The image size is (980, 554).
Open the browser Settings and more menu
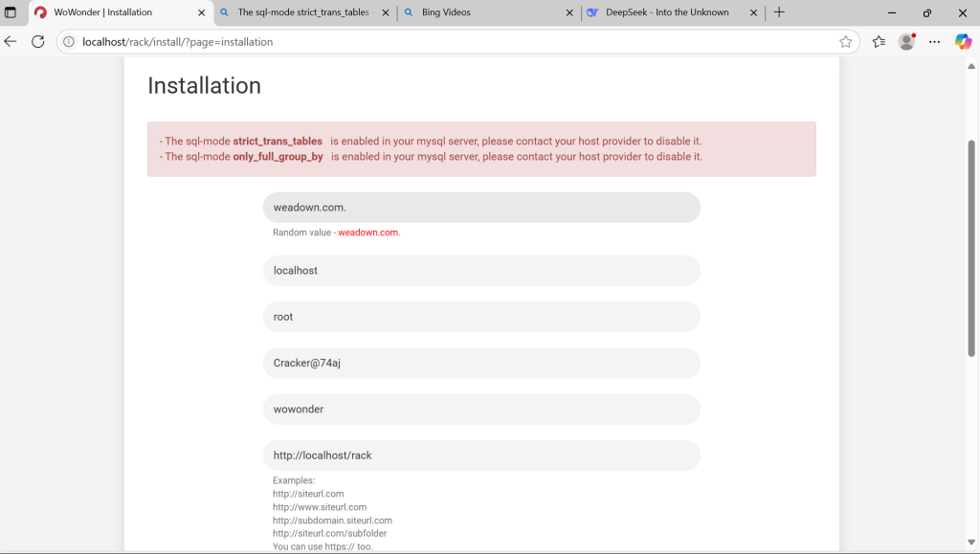coord(934,42)
